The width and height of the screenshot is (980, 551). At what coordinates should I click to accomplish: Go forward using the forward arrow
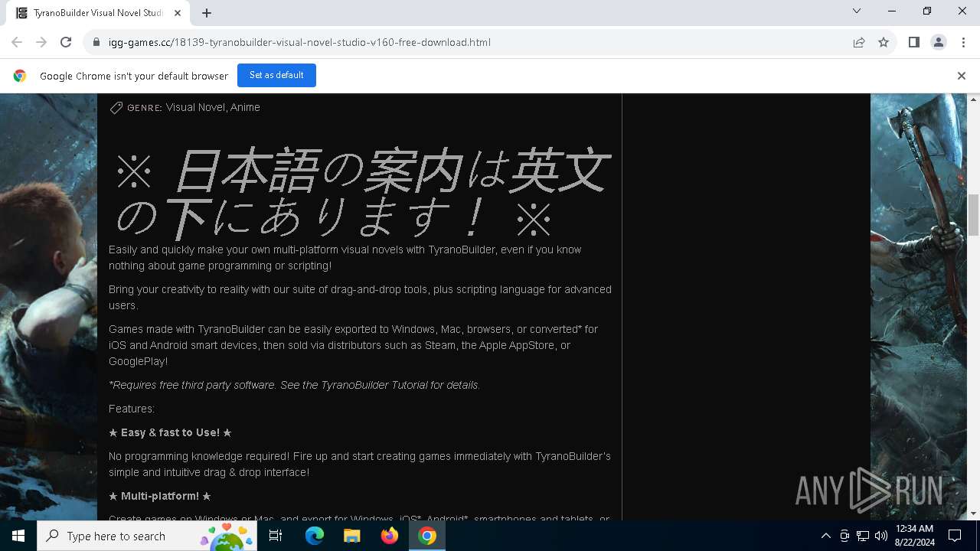pyautogui.click(x=41, y=42)
